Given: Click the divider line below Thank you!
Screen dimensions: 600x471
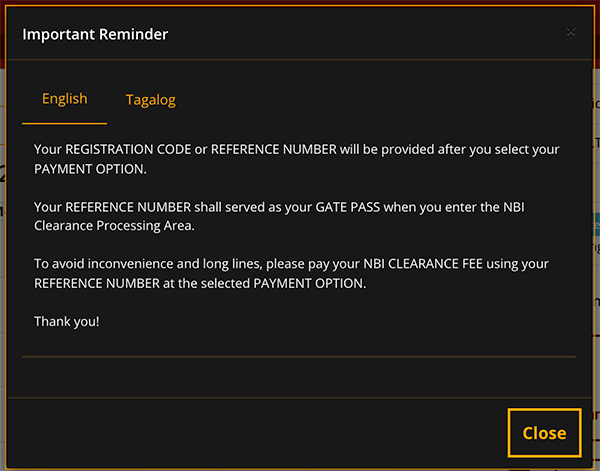Looking at the screenshot, I should pos(299,357).
